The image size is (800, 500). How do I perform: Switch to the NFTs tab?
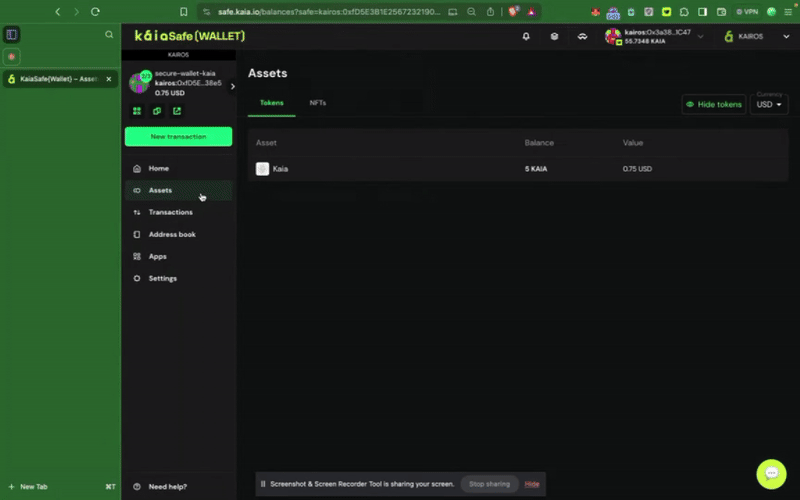pos(317,103)
